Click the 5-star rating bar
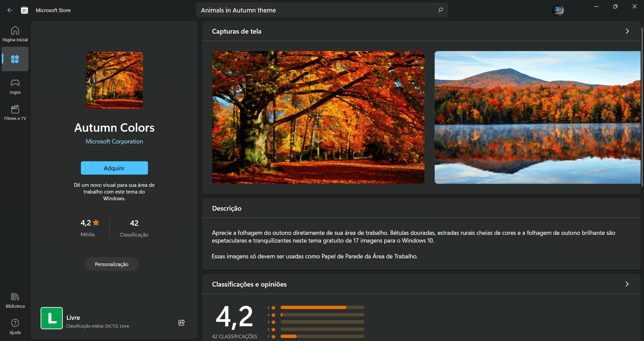 (321, 307)
